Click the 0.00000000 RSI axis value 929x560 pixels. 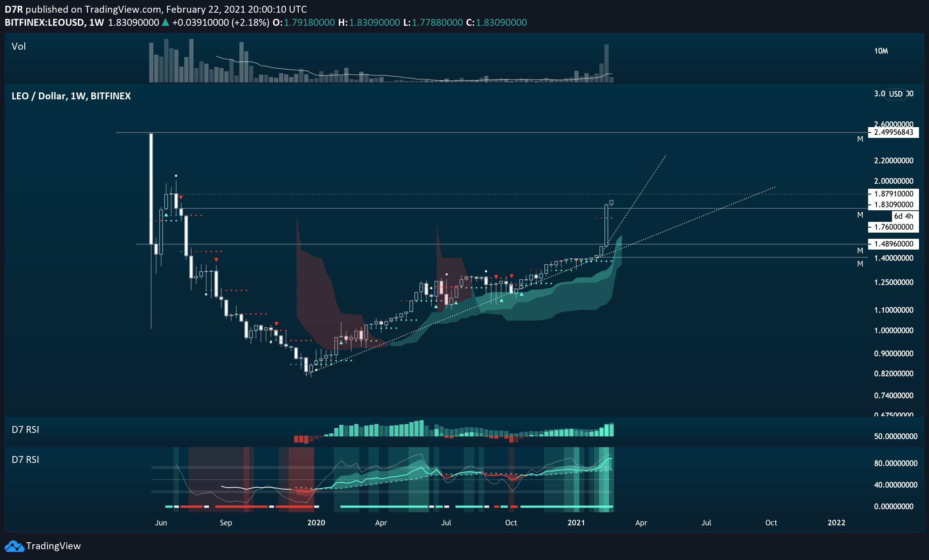pyautogui.click(x=894, y=506)
